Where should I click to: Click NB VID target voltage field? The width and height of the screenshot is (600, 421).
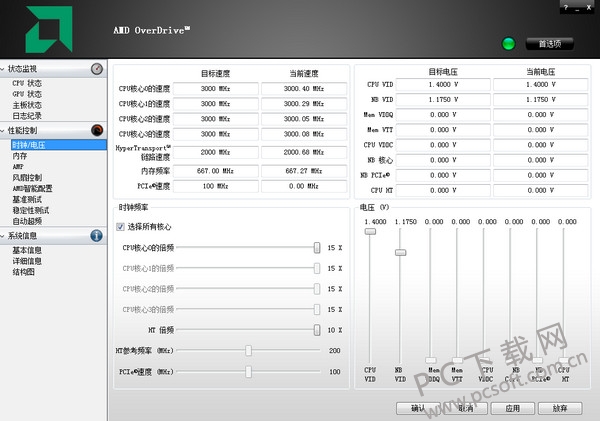(x=443, y=100)
